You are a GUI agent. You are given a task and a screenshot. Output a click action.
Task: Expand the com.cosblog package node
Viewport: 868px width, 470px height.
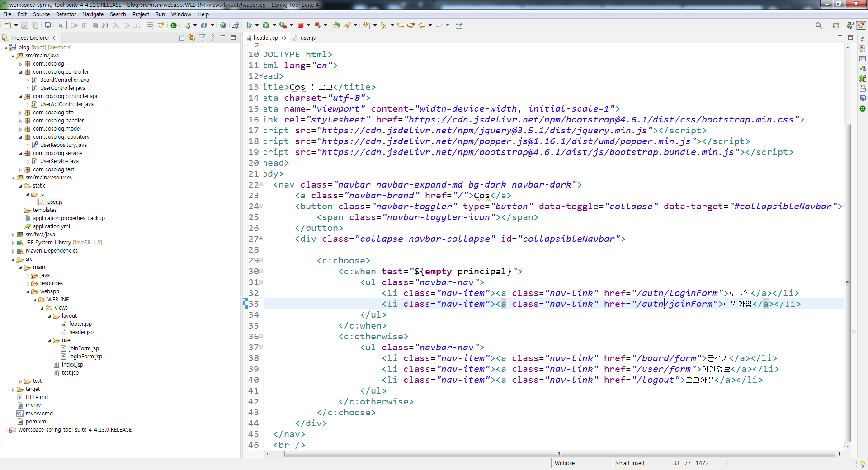(20, 64)
